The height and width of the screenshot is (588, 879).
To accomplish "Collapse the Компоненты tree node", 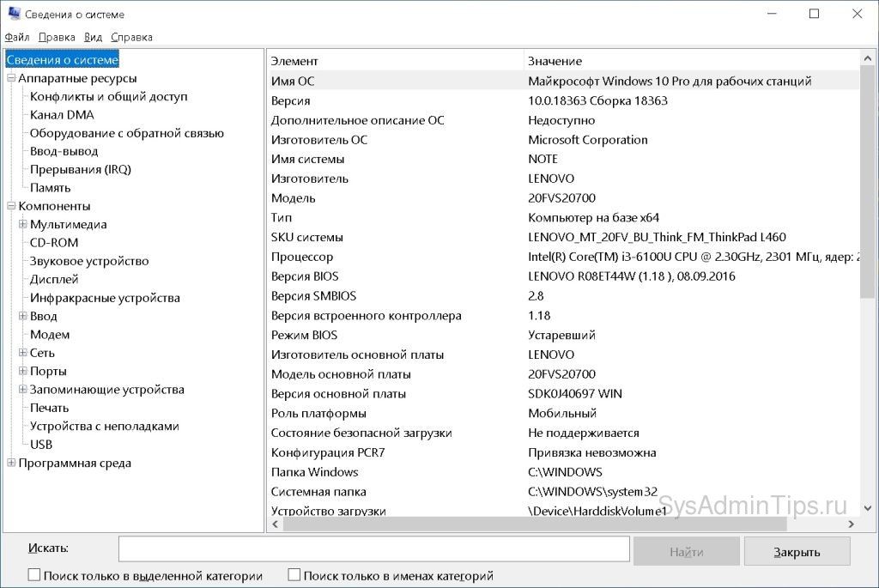I will coord(11,206).
